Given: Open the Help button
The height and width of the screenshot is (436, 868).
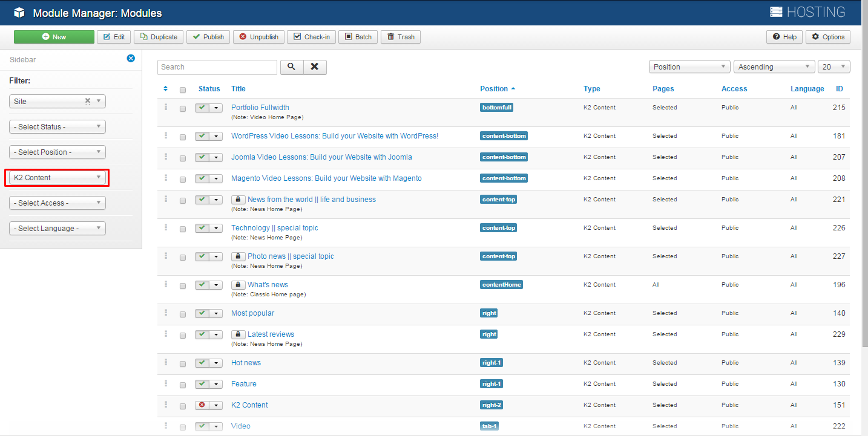Looking at the screenshot, I should coord(784,37).
